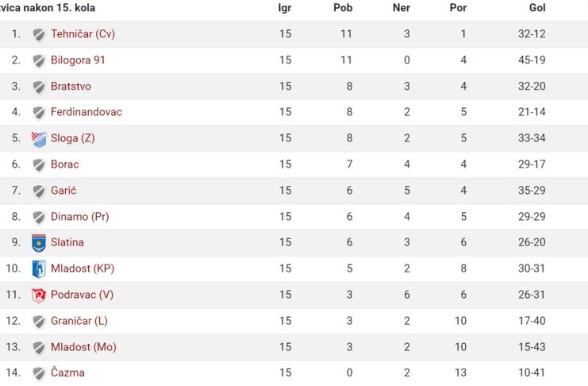
Task: Click the Pob column header
Action: click(343, 8)
